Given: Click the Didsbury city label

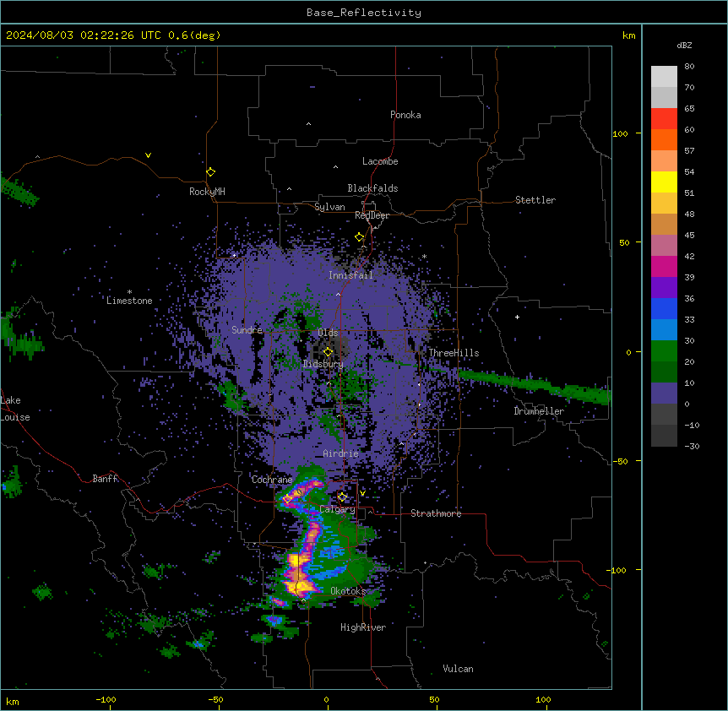Looking at the screenshot, I should point(323,364).
